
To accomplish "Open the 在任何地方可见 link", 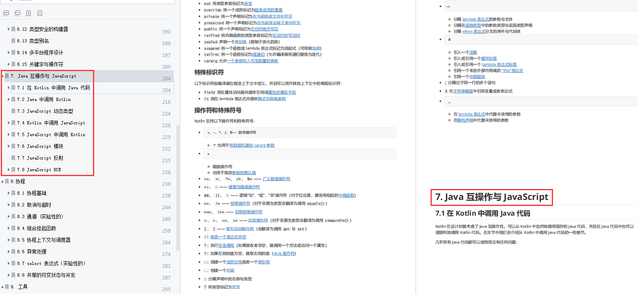I will 264,29.
